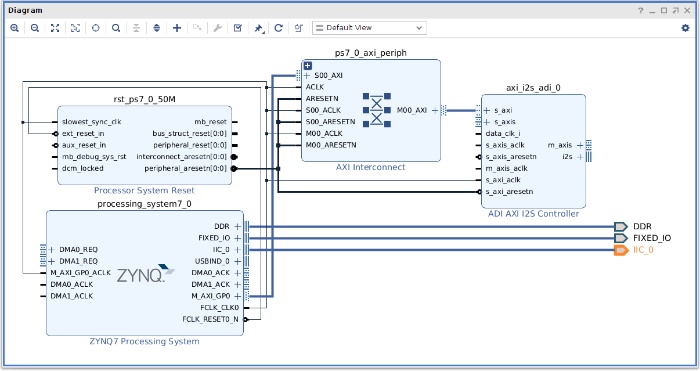Select the aux_reset_in pin
Viewport: 700px width, 371px height.
[84, 145]
